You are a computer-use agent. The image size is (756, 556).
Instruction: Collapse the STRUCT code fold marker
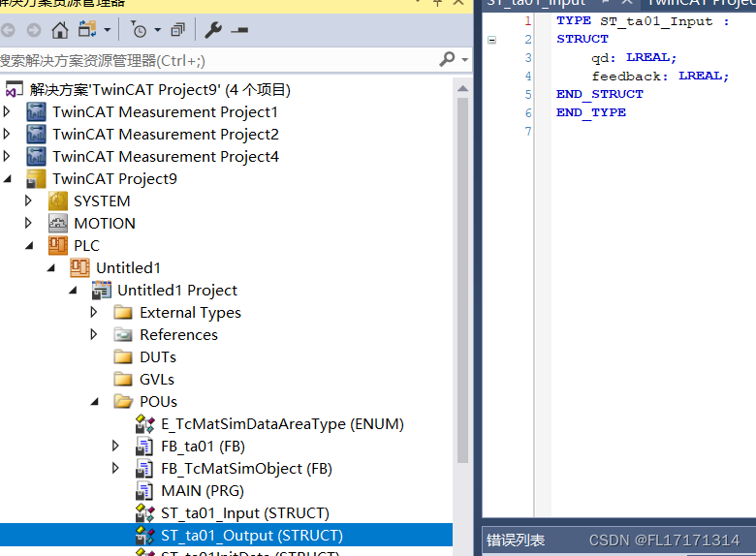click(491, 40)
